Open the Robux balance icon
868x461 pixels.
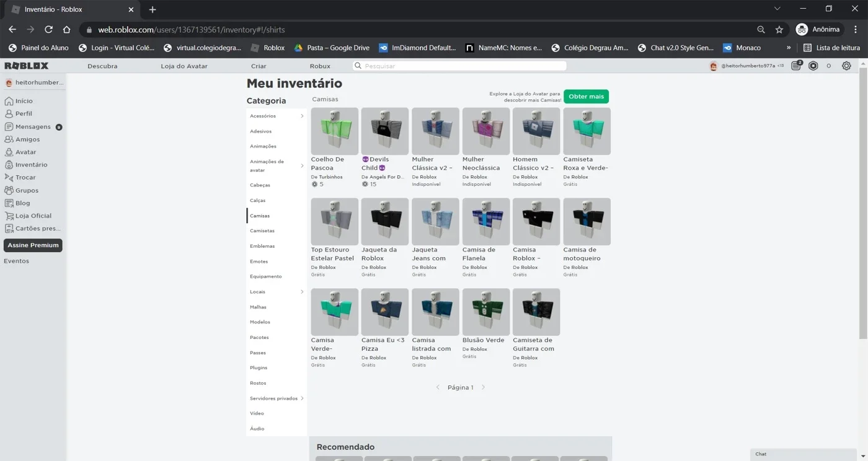(813, 66)
